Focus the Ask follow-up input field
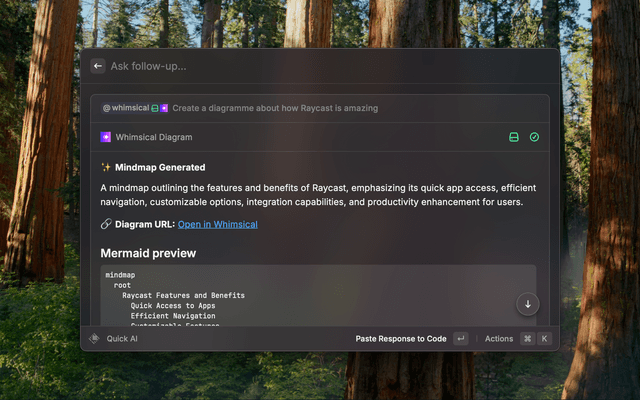640x400 pixels. [300, 66]
